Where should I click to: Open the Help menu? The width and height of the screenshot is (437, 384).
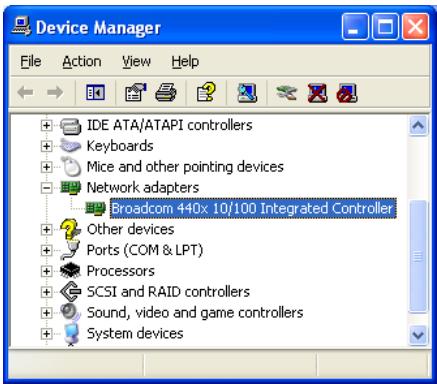click(x=185, y=62)
